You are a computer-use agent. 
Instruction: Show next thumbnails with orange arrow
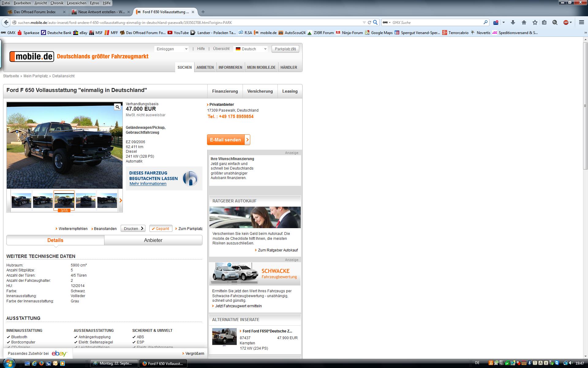pyautogui.click(x=121, y=201)
